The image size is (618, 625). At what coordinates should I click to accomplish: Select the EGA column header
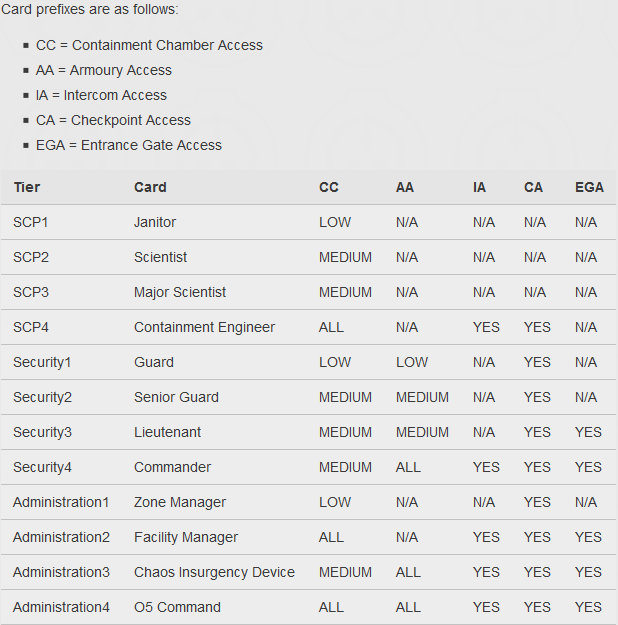click(589, 187)
